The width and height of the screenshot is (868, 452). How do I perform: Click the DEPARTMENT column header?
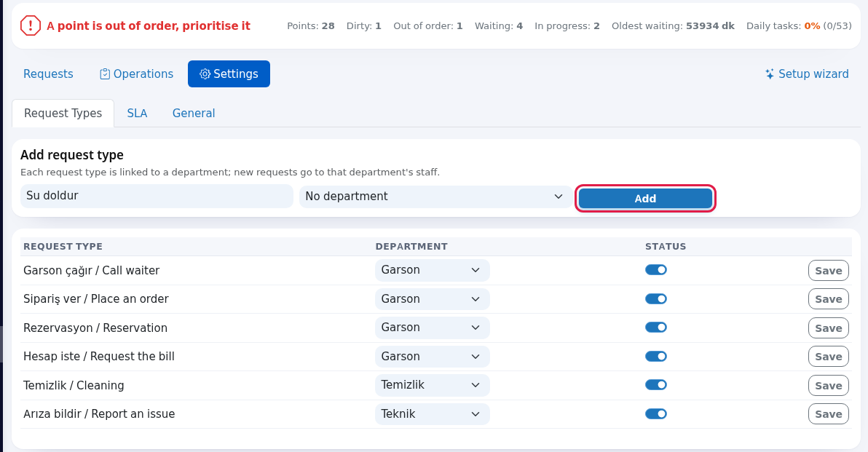tap(411, 247)
